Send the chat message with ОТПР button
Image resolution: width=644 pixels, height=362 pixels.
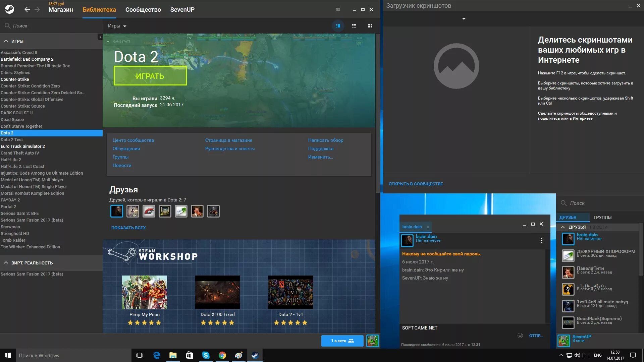click(x=536, y=336)
